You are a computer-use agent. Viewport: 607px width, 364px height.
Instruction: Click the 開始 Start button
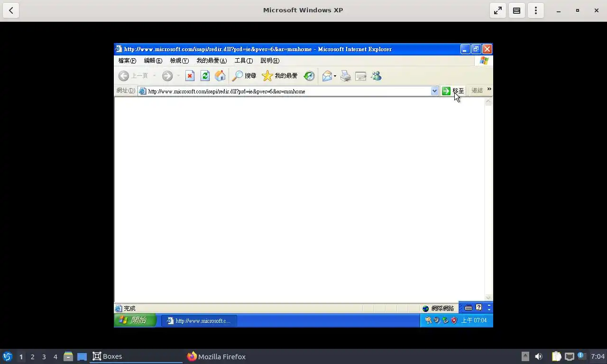(x=135, y=320)
